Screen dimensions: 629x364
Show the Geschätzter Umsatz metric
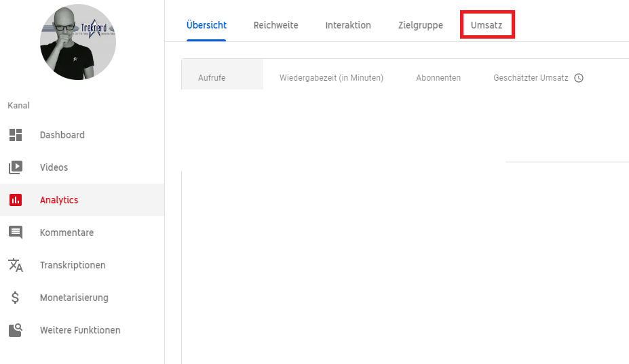click(531, 78)
